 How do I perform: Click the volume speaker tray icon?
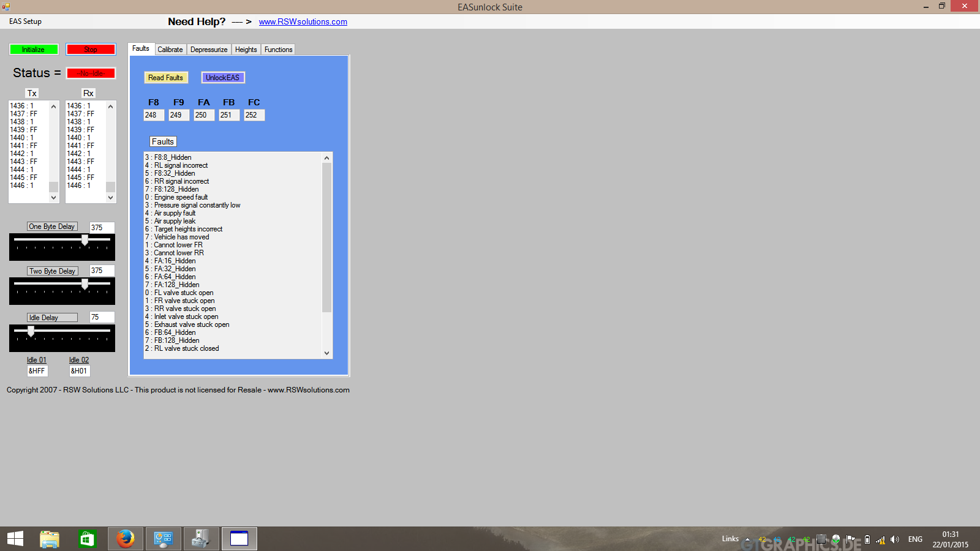895,539
